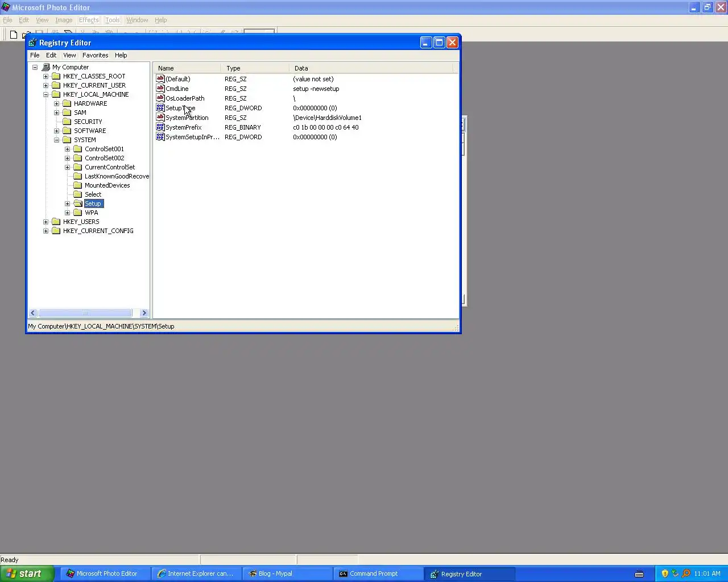
Task: Select the SetupType value name
Action: click(180, 108)
